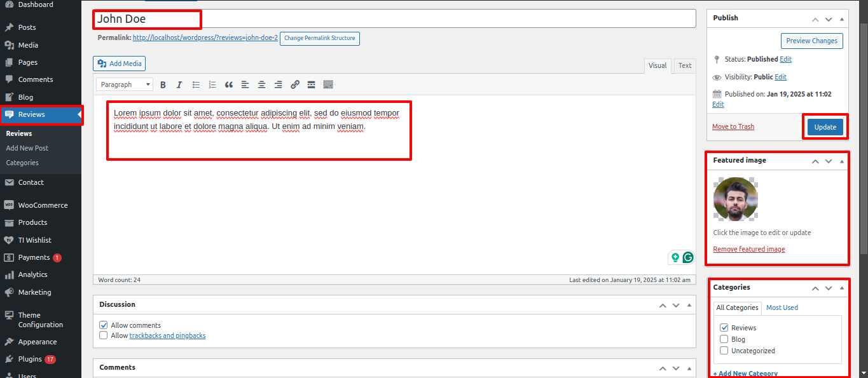Click the Update button
Image resolution: width=868 pixels, height=378 pixels.
[x=825, y=127]
